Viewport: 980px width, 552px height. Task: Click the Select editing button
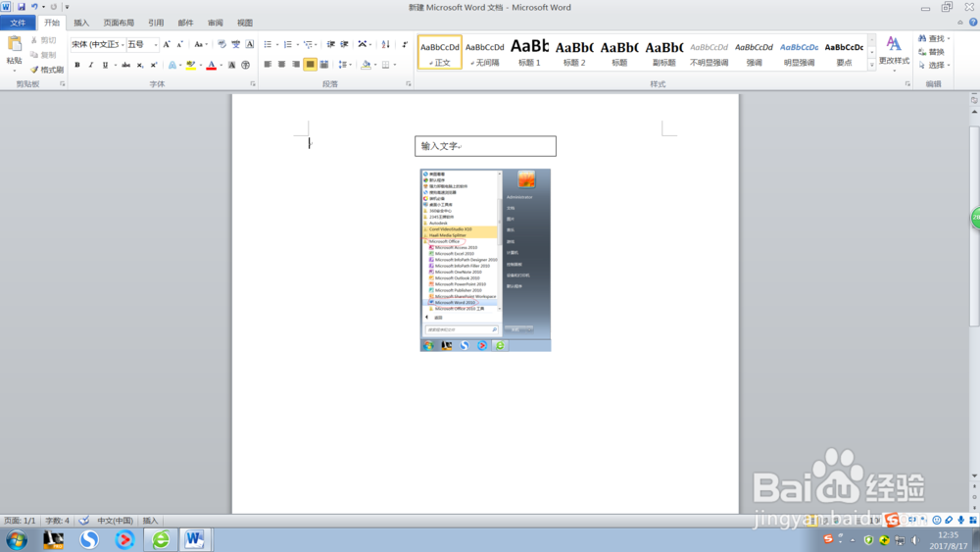[x=934, y=65]
